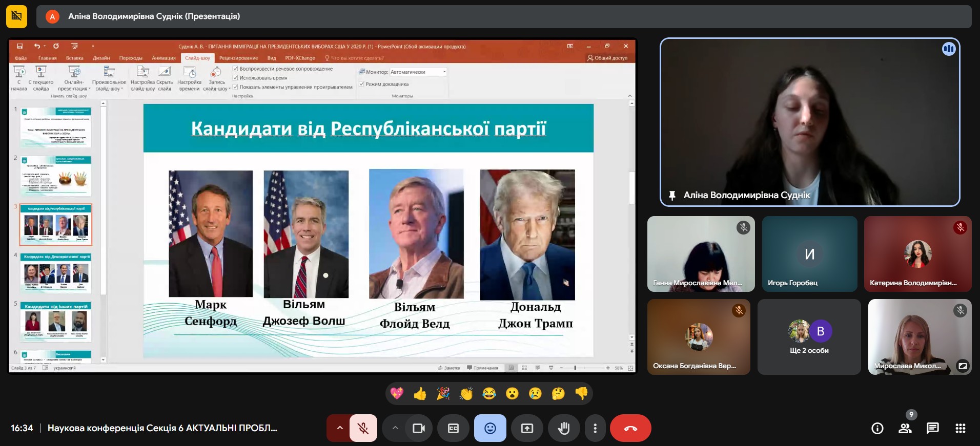Show the participants list
980x446 pixels.
[x=905, y=428]
